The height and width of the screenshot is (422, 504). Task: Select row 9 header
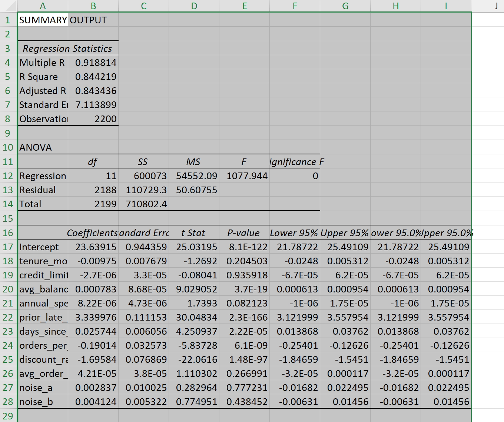(9, 133)
